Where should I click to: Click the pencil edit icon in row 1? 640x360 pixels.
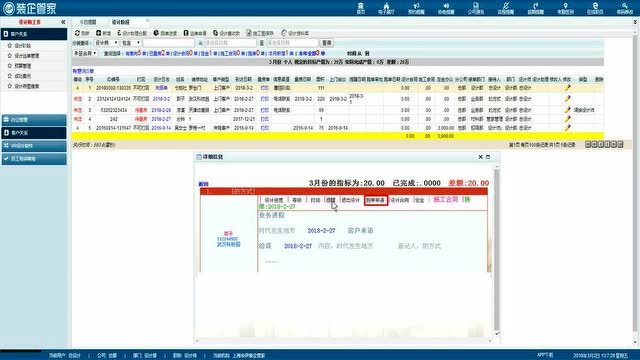pyautogui.click(x=567, y=88)
